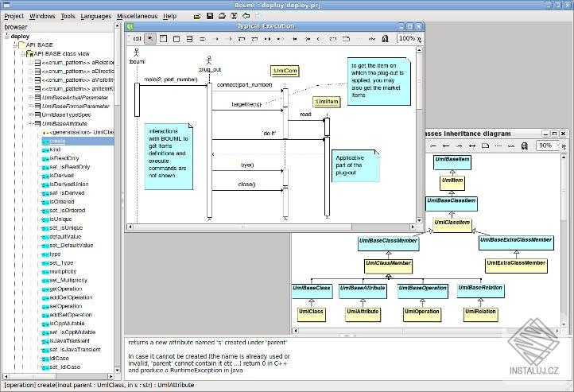The height and width of the screenshot is (392, 574).
Task: Click inheritance diagram horizontal scroll-left arrow
Action: point(296,331)
